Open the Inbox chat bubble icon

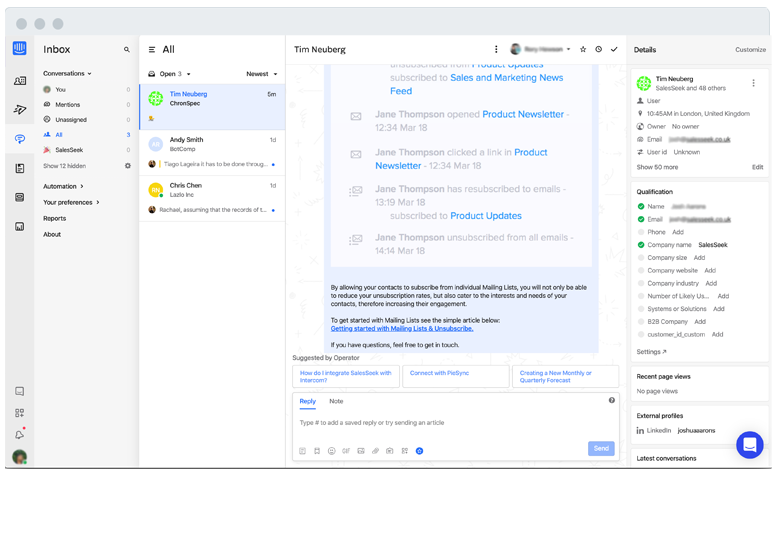click(20, 139)
